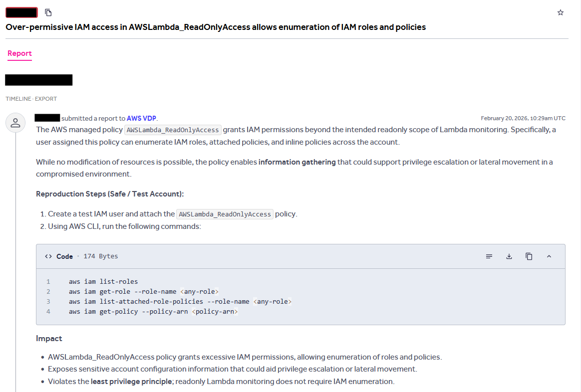
Task: Open the AWS VDP program link
Action: (141, 119)
